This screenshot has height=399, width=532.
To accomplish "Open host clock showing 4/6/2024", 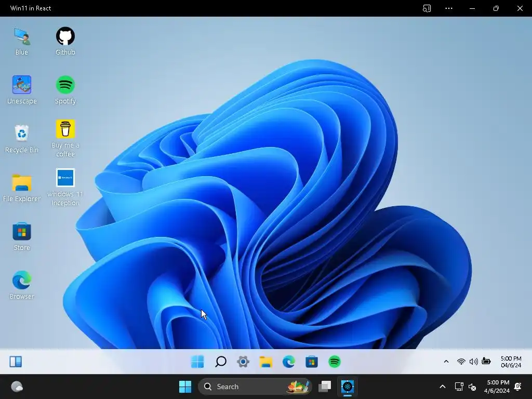I will (x=497, y=387).
